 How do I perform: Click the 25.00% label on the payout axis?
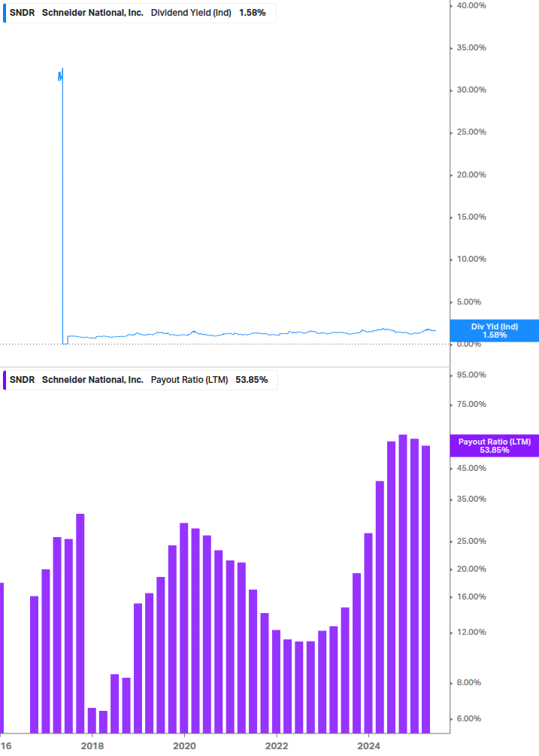(x=471, y=541)
